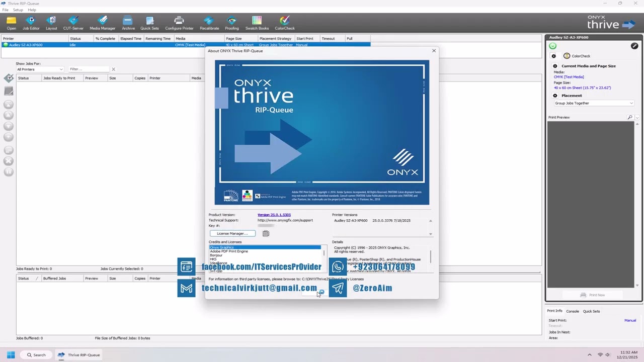Screen dimensions: 644x362
Task: Expand the Print Preview options arrow
Action: click(637, 117)
